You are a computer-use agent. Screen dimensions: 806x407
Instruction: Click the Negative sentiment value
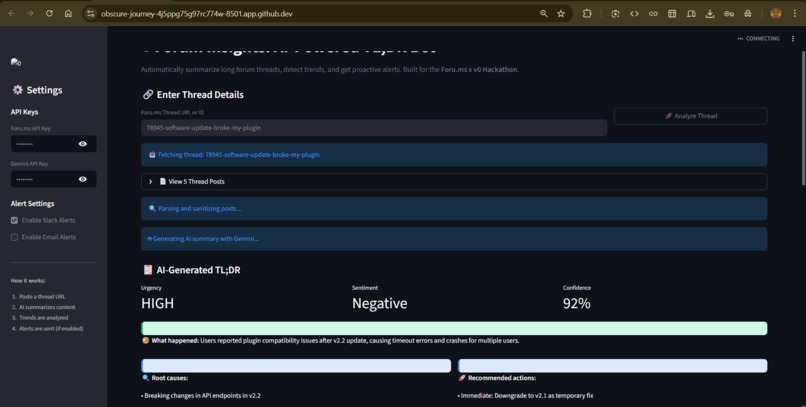pyautogui.click(x=379, y=304)
